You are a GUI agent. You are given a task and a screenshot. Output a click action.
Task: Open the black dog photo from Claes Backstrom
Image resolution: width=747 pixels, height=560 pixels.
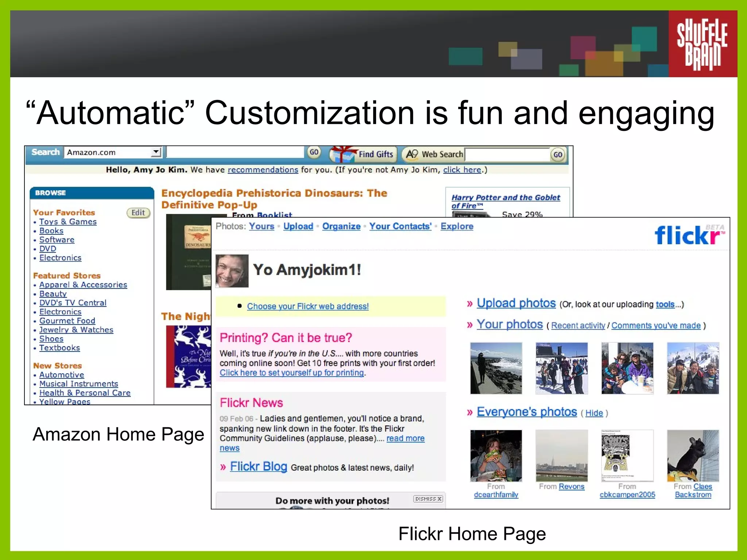pyautogui.click(x=693, y=456)
